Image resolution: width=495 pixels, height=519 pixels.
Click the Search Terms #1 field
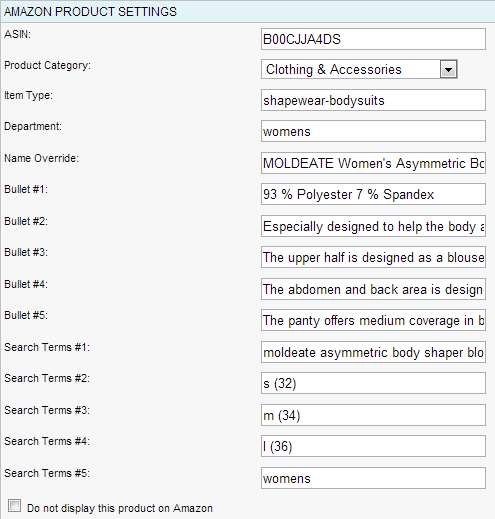tap(373, 352)
